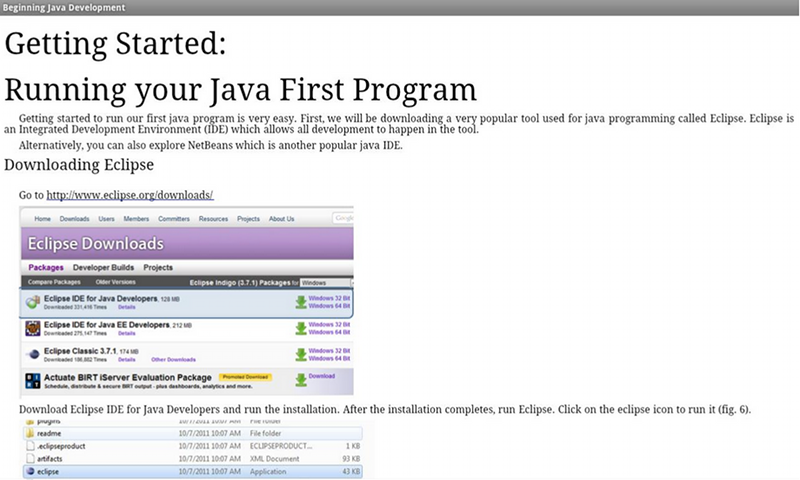Click the Actuate BIRT iServer package icon

pyautogui.click(x=33, y=381)
